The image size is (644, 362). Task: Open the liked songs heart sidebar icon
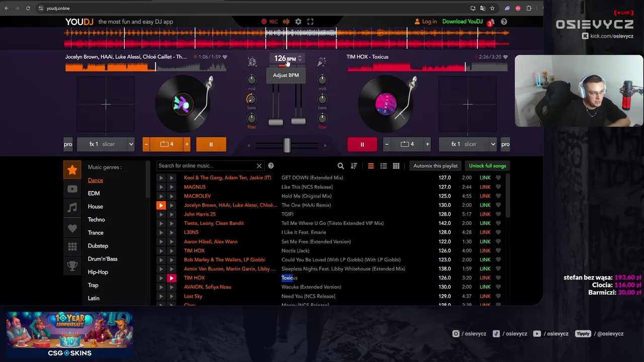coord(72,228)
